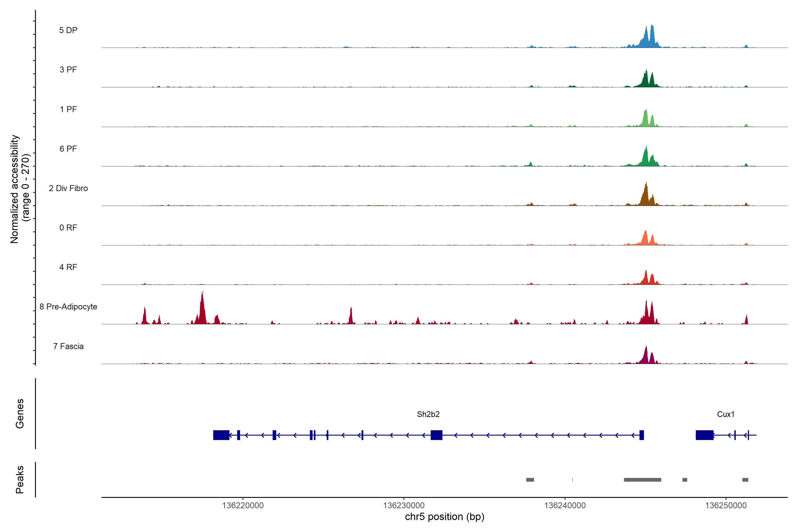Click the 3 PF track label

[68, 70]
